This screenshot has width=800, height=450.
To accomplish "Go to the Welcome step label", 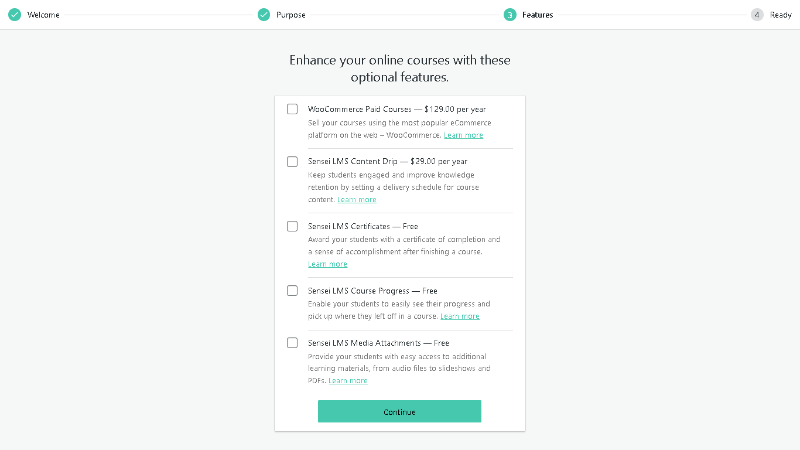I will point(43,15).
